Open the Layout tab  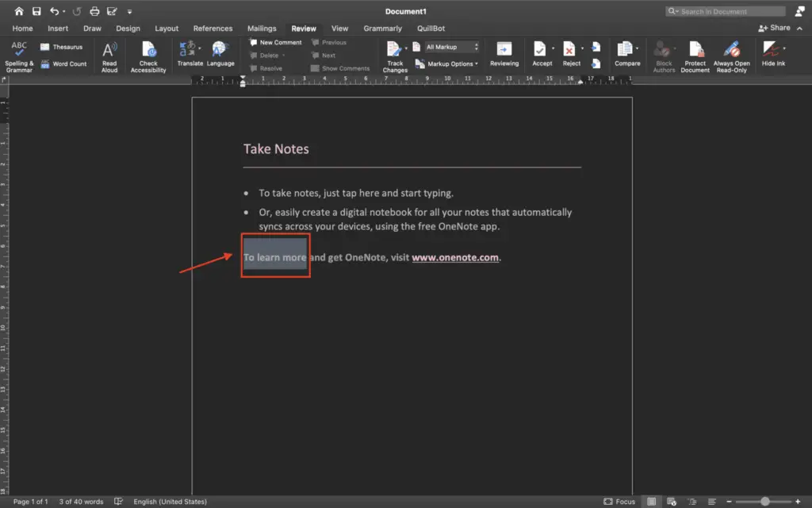tap(167, 29)
